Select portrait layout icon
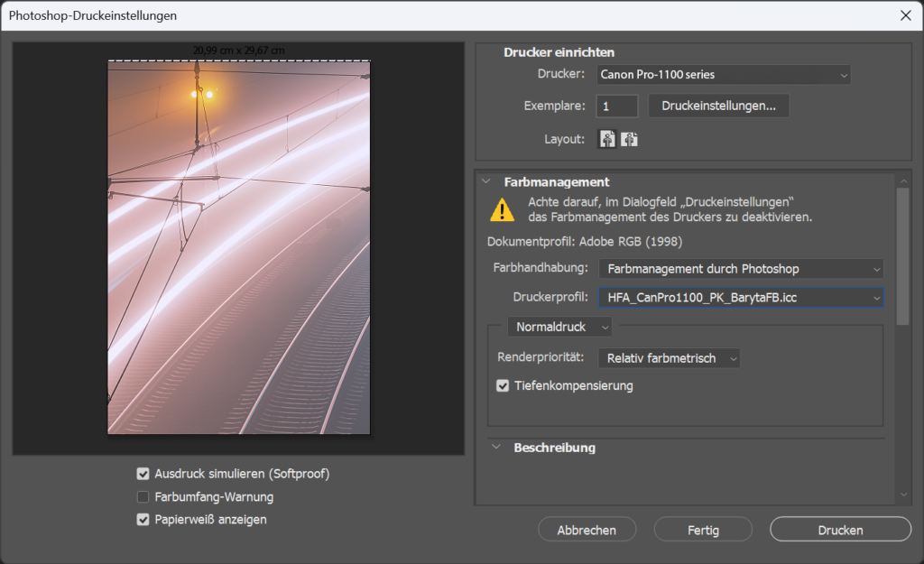The image size is (924, 564). [x=607, y=139]
